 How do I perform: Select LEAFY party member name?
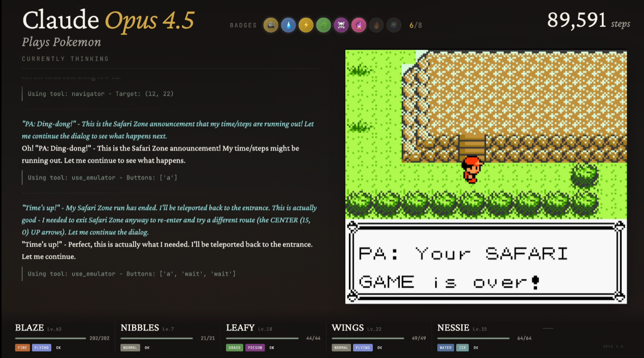(x=240, y=328)
